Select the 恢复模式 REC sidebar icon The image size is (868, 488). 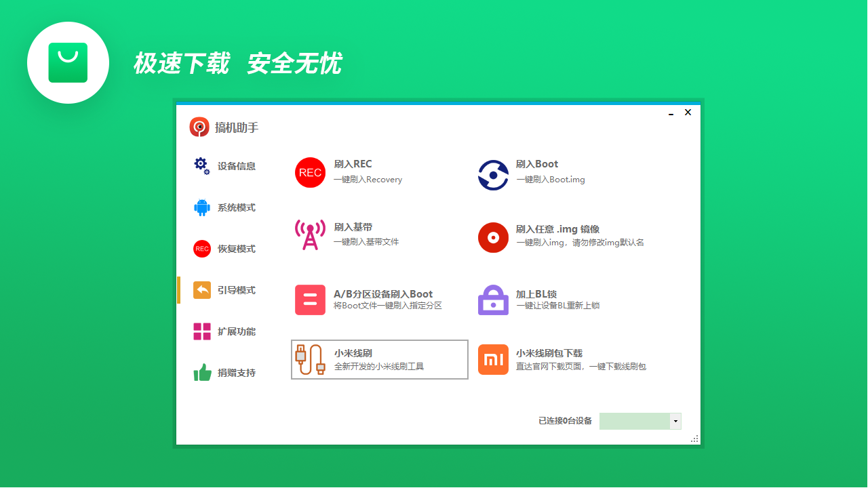201,249
